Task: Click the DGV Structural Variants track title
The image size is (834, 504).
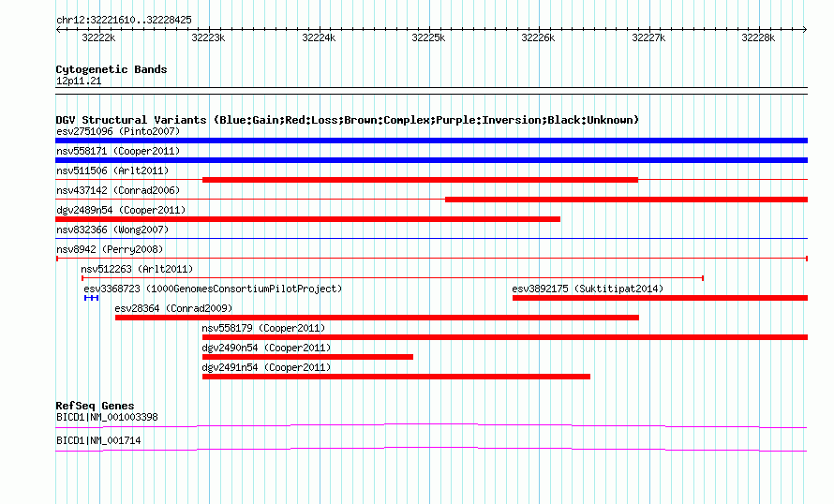Action: point(347,120)
